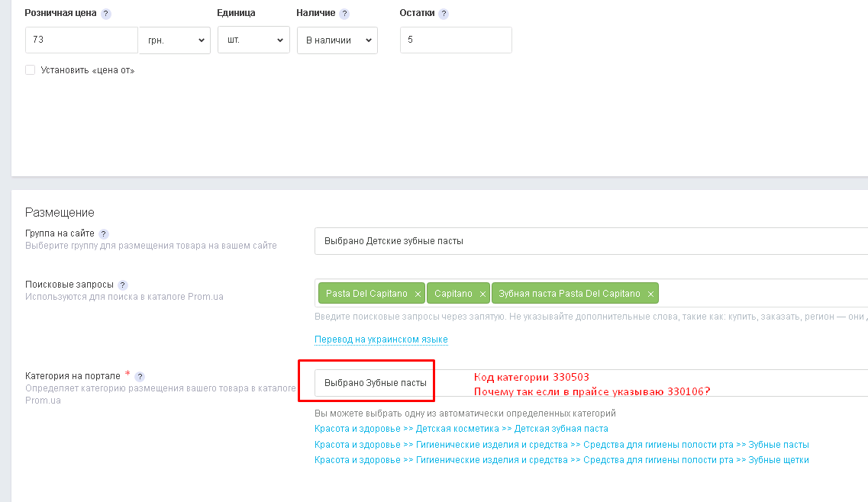
Task: Remove the Pasta Del Capitano search tag
Action: (418, 294)
